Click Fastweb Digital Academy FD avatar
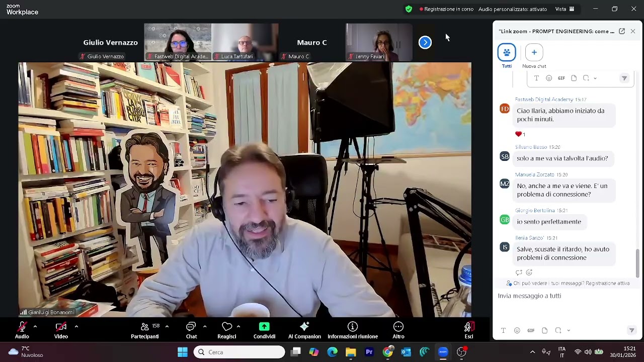Viewport: 644px width, 362px height. [x=505, y=109]
